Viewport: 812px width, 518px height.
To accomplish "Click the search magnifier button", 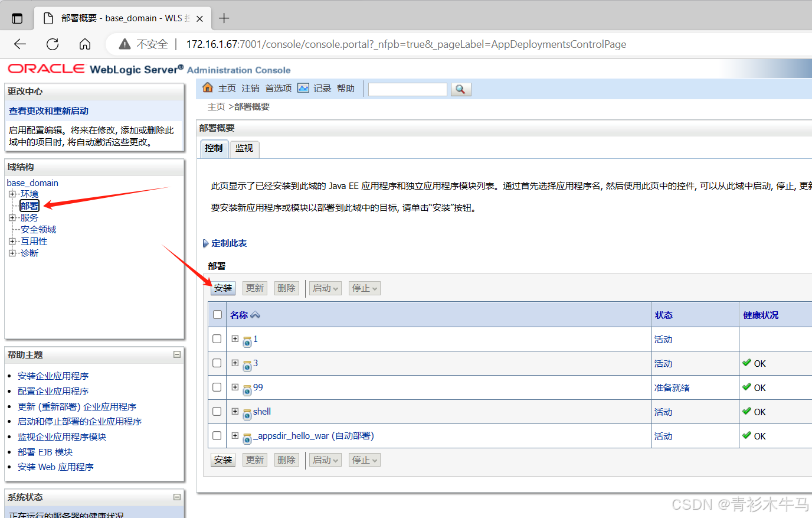I will (461, 89).
